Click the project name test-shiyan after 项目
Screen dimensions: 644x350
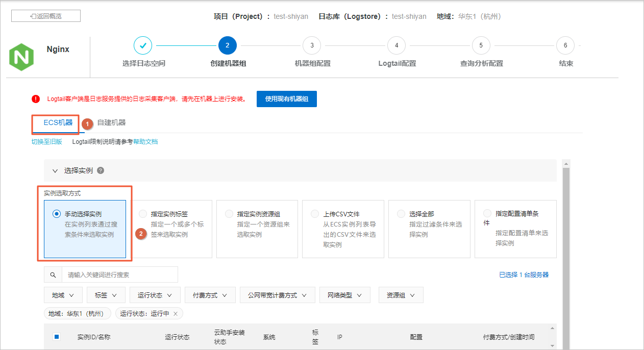coord(291,16)
